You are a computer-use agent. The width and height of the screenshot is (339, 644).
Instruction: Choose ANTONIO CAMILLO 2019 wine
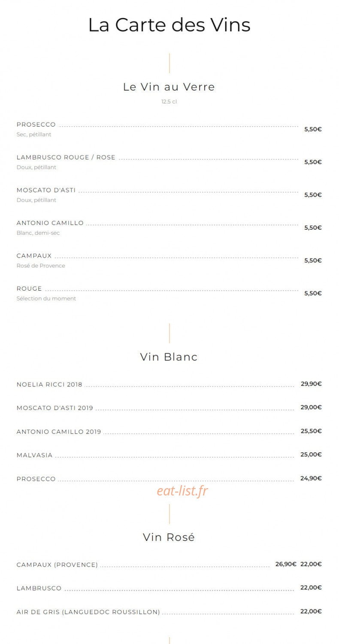(x=169, y=431)
